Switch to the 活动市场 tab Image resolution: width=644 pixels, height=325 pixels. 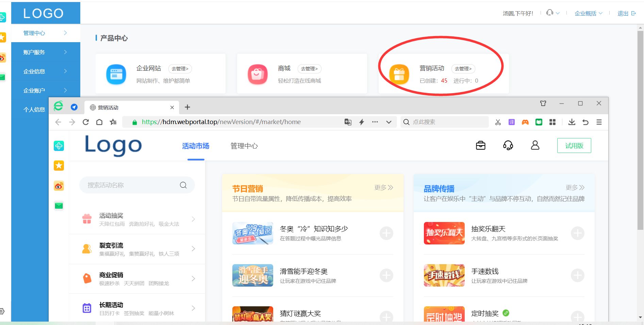coord(195,146)
